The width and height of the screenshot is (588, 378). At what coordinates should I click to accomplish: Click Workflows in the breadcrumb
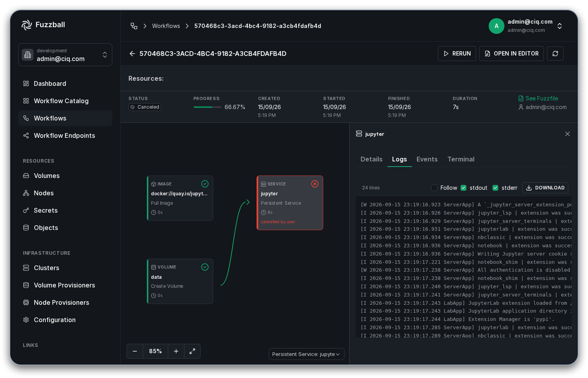pyautogui.click(x=166, y=26)
